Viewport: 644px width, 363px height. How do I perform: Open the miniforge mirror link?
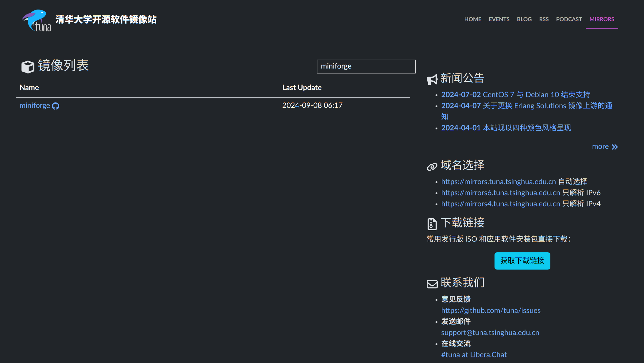35,105
